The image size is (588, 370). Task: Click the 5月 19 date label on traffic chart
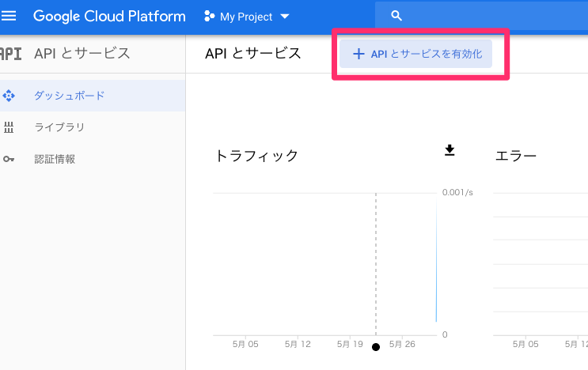pos(350,344)
